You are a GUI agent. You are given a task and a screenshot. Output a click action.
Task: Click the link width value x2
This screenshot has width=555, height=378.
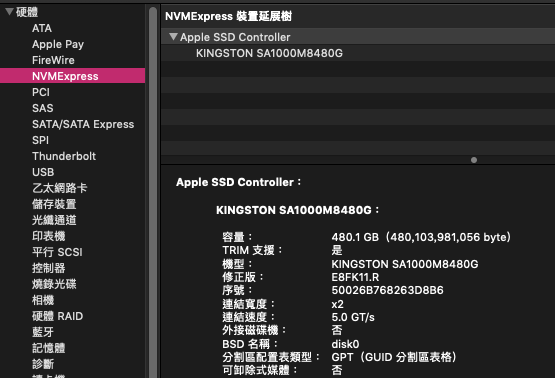[x=337, y=304]
